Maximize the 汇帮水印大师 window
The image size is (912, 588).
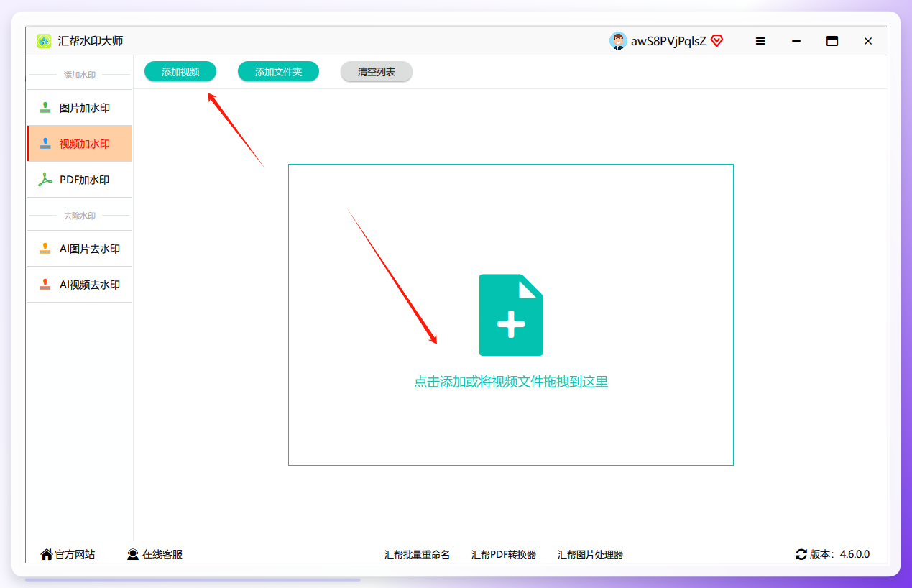coord(832,41)
